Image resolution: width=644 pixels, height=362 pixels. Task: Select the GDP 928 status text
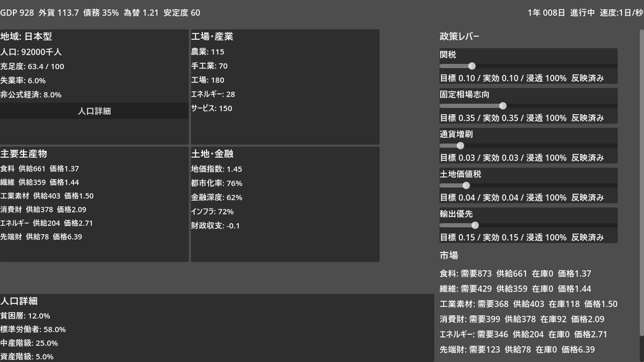click(x=17, y=12)
